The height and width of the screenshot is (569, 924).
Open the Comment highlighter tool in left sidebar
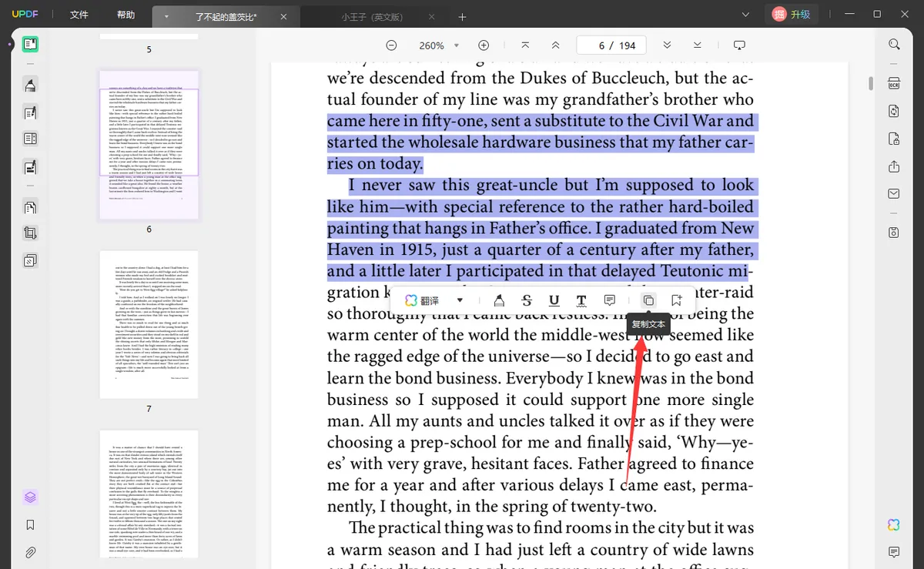[31, 85]
